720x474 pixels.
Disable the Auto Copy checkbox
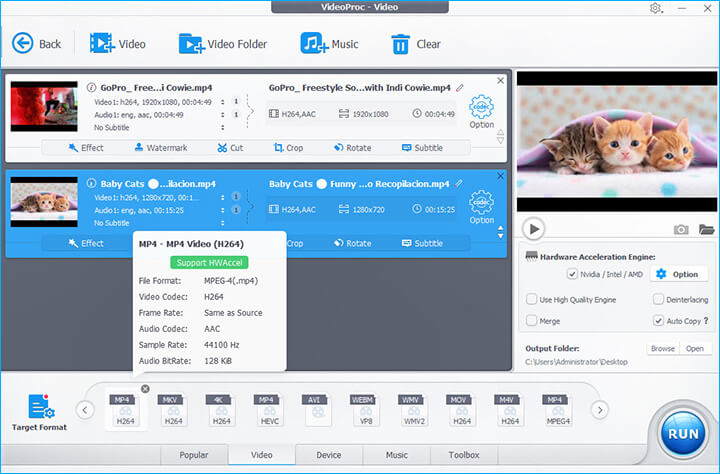658,321
